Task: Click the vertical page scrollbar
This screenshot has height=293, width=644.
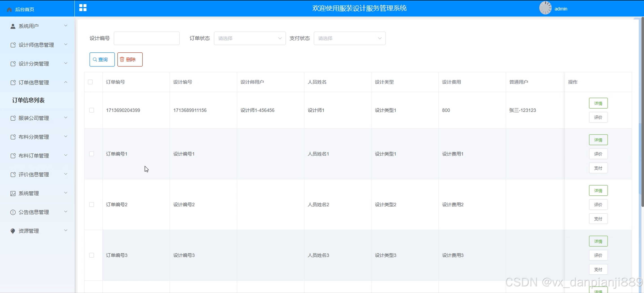Action: [x=642, y=112]
